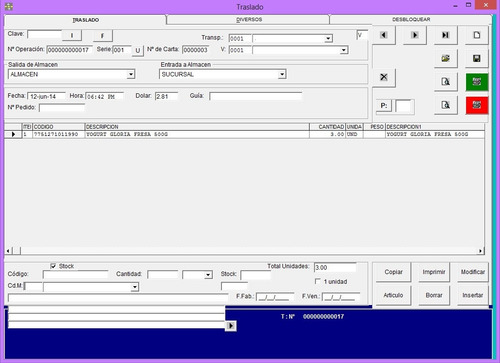The width and height of the screenshot is (500, 363).
Task: Expand the unit dropdown next to Cantidad
Action: [208, 275]
